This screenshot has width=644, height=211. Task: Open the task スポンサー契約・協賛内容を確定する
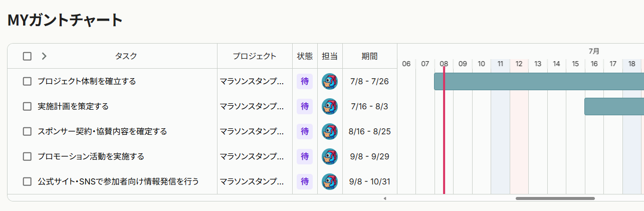[102, 131]
